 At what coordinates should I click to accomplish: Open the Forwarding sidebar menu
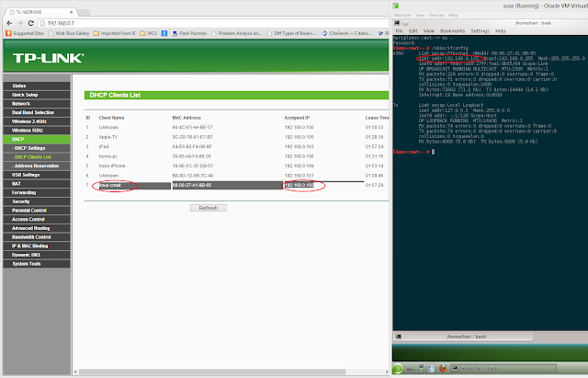pos(37,192)
